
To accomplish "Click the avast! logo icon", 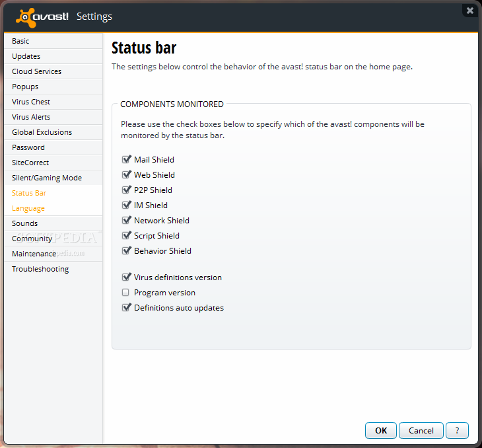I will [x=25, y=18].
